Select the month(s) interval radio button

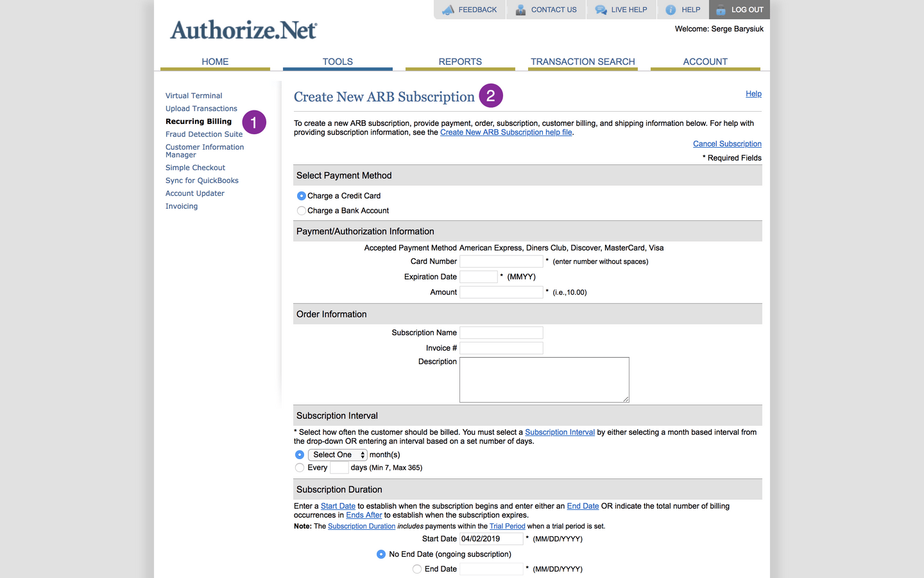300,455
